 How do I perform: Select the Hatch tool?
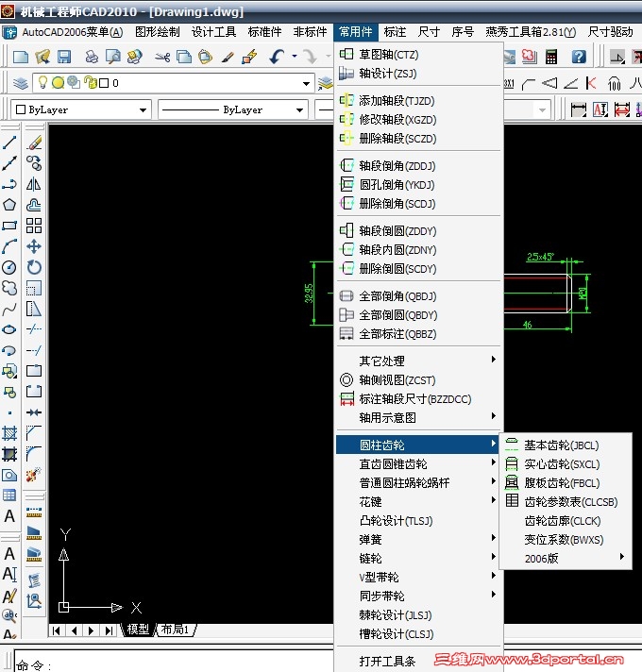[x=9, y=433]
